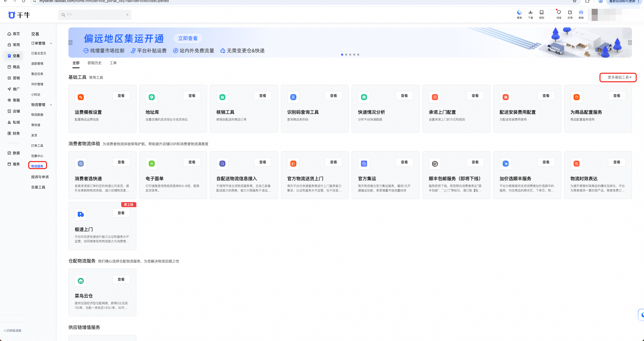Image resolution: width=644 pixels, height=341 pixels.
Task: Click the 承诺上门配置 card icon
Action: click(435, 97)
